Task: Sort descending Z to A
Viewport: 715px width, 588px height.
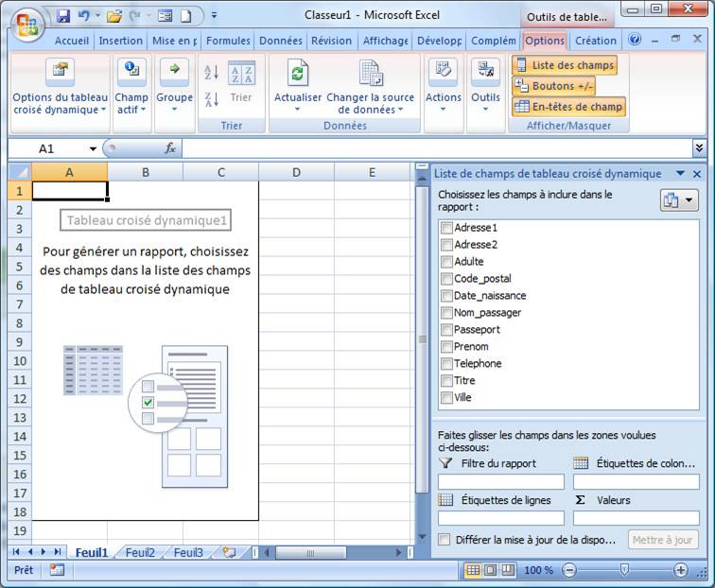Action: [x=211, y=99]
